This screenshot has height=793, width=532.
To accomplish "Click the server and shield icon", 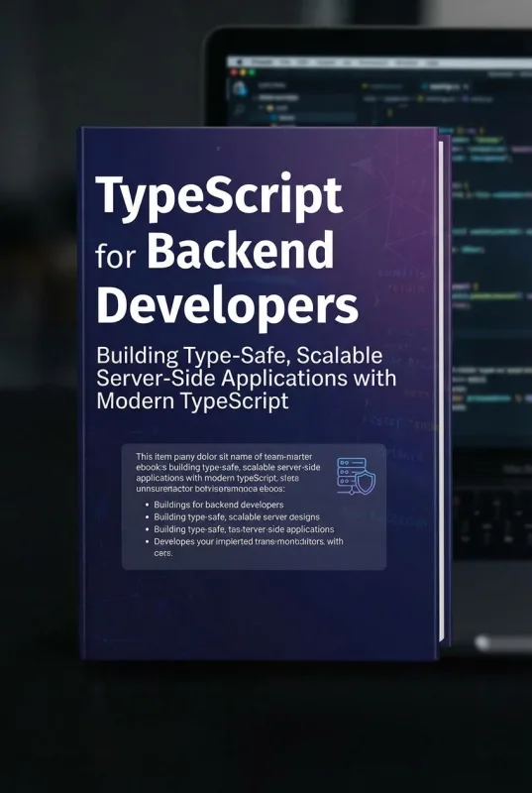I will click(x=357, y=476).
